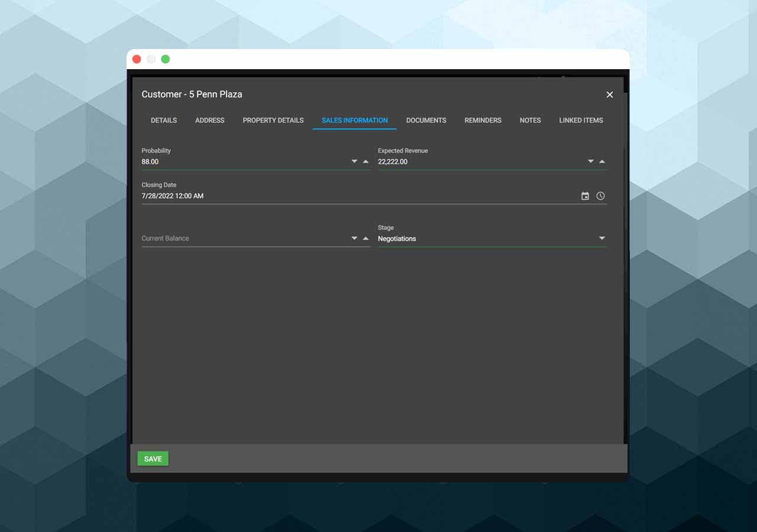The image size is (757, 532).
Task: Open the Expected Revenue dropdown
Action: point(590,161)
